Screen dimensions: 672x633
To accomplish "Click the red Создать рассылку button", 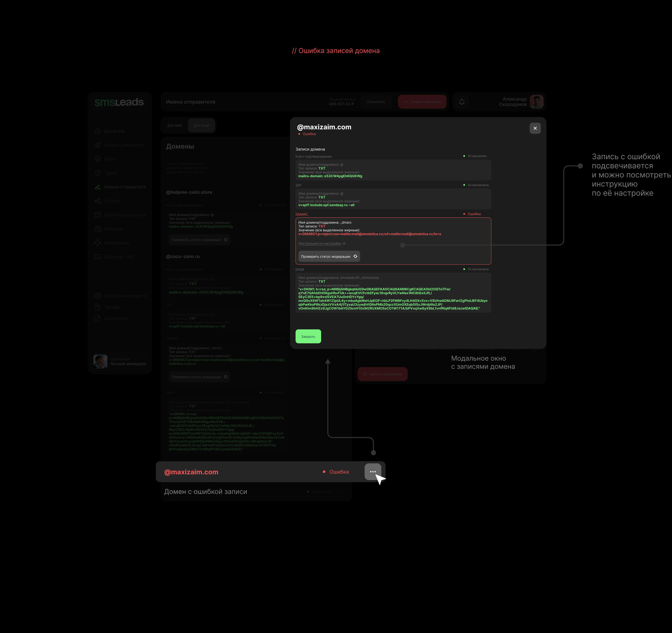I will [x=422, y=102].
